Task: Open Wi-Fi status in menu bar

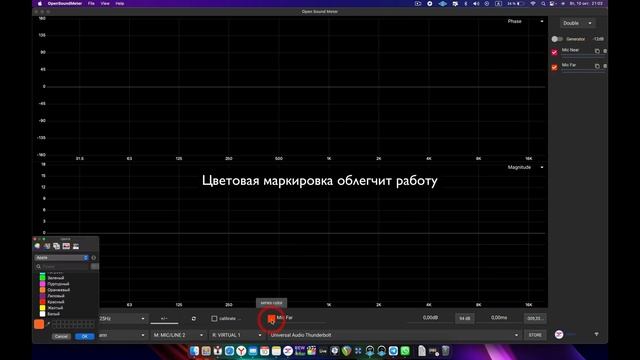Action: 533,4
